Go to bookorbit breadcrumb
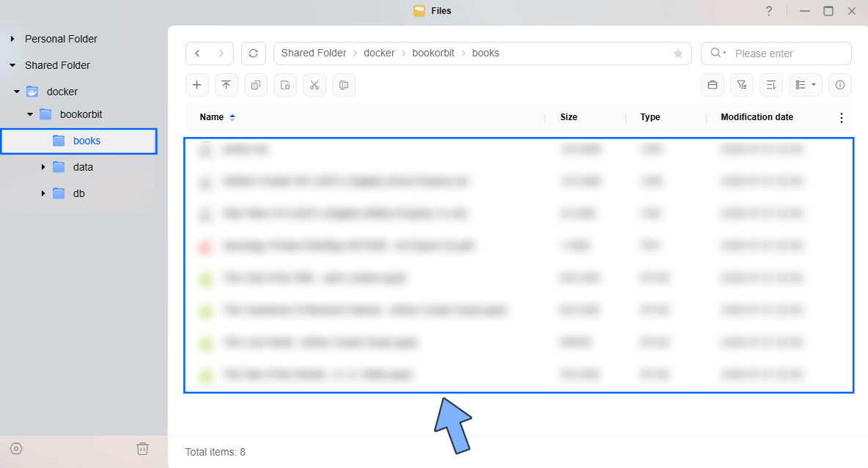The width and height of the screenshot is (868, 468). click(x=433, y=53)
